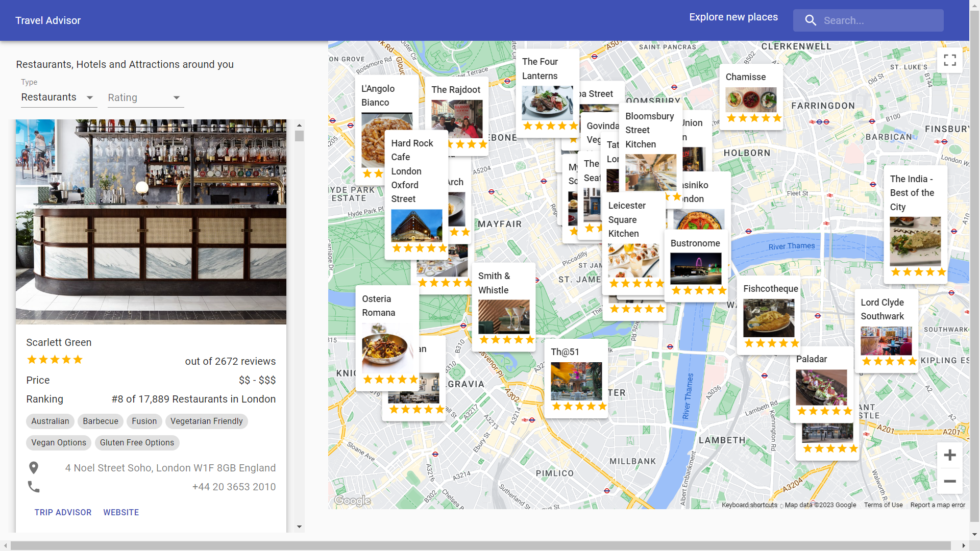
Task: Click the Search input field
Action: tap(868, 20)
